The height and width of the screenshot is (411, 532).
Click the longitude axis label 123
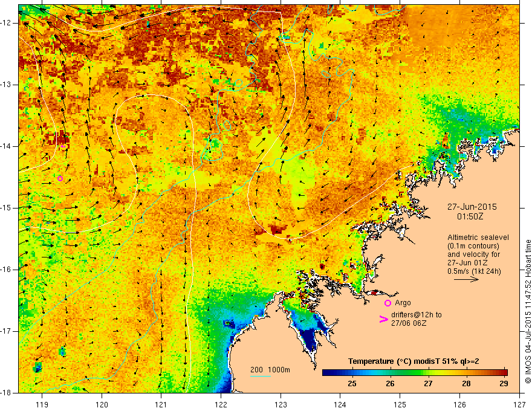pos(281,404)
